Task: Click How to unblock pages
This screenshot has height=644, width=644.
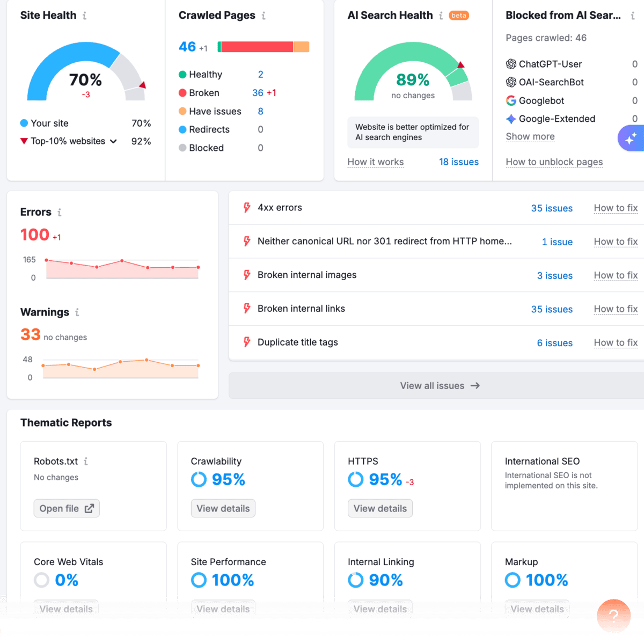Action: [x=554, y=162]
